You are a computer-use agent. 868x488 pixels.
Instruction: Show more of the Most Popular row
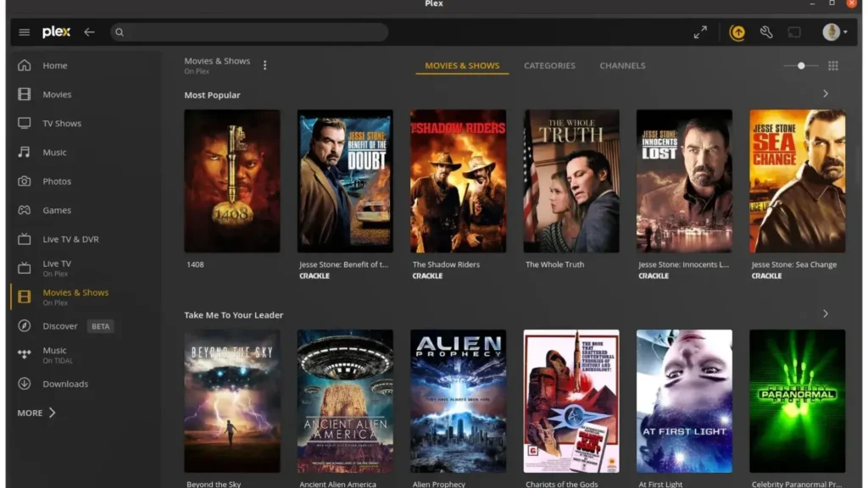click(x=825, y=94)
